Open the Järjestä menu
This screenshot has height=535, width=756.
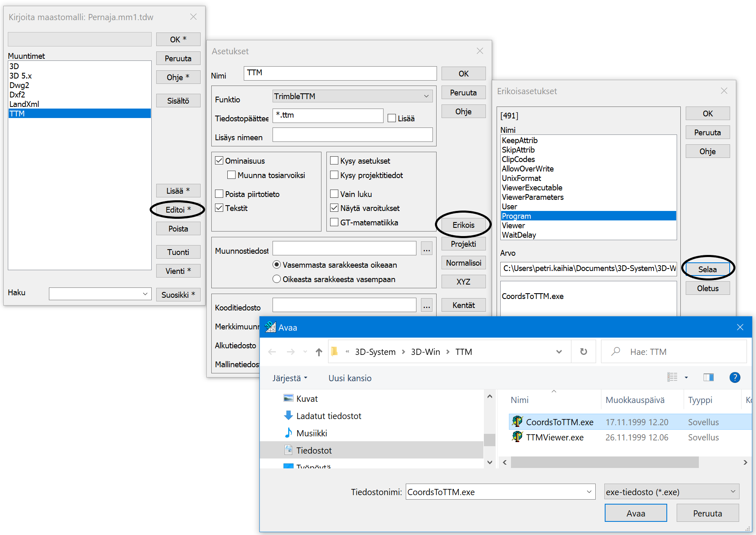coord(289,378)
